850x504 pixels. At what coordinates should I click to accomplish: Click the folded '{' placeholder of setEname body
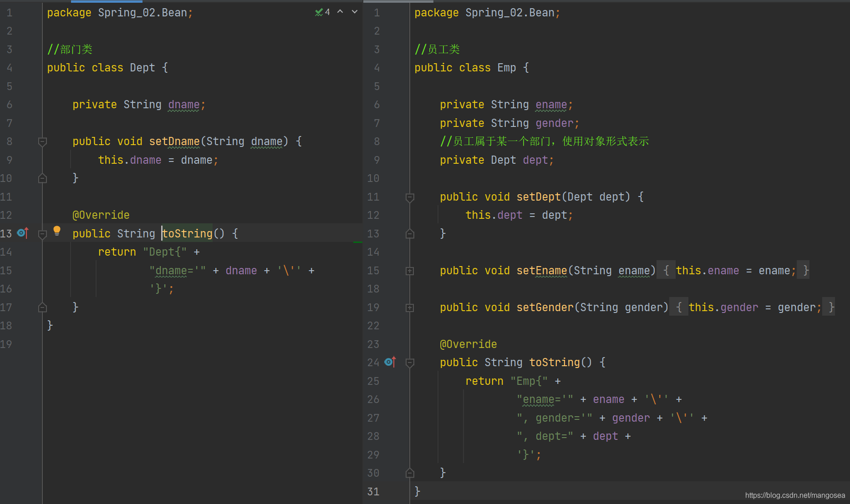[666, 271]
